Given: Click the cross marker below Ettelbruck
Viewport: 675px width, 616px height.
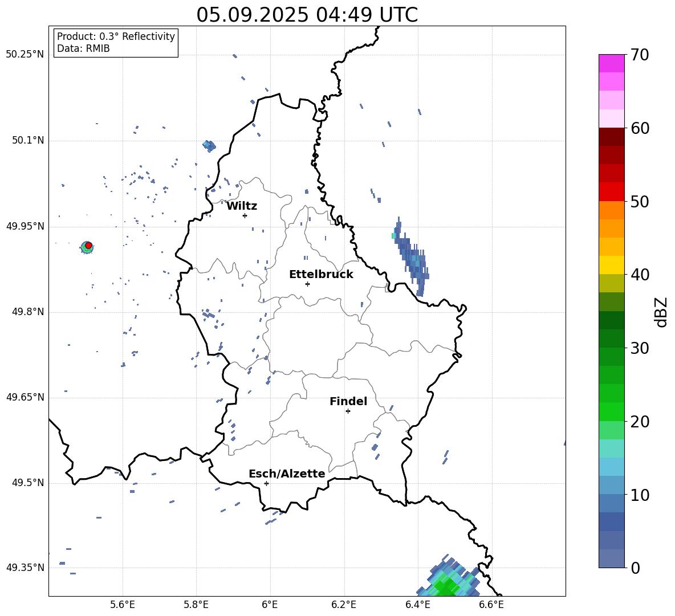Looking at the screenshot, I should (307, 284).
